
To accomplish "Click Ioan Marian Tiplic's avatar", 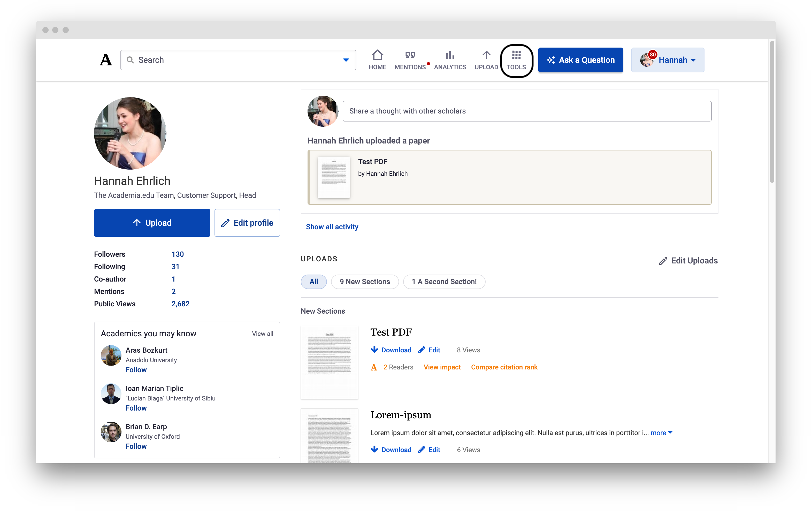I will pyautogui.click(x=111, y=393).
